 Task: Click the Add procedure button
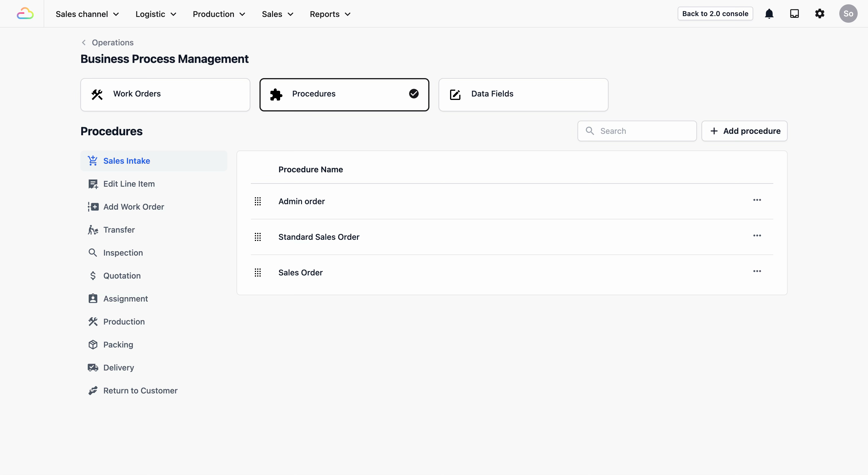[744, 131]
